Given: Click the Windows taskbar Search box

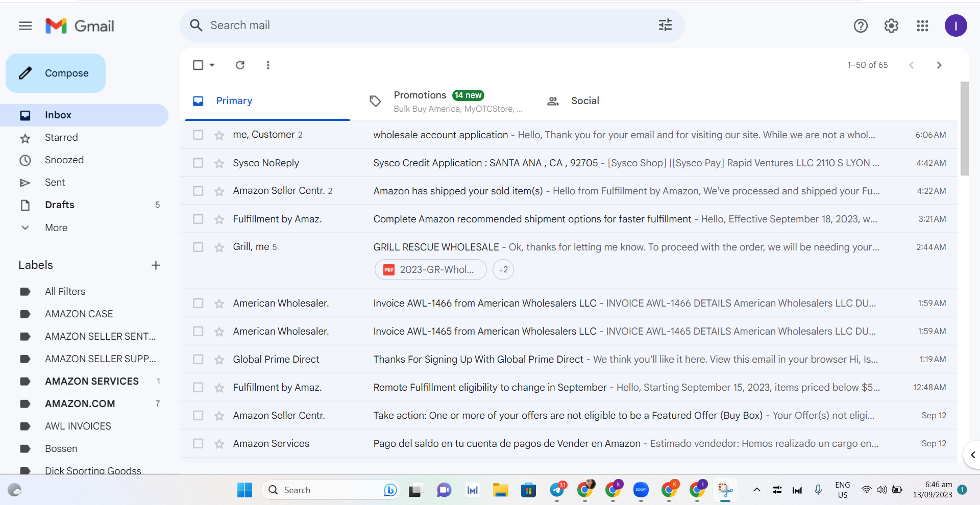Looking at the screenshot, I should [x=330, y=490].
